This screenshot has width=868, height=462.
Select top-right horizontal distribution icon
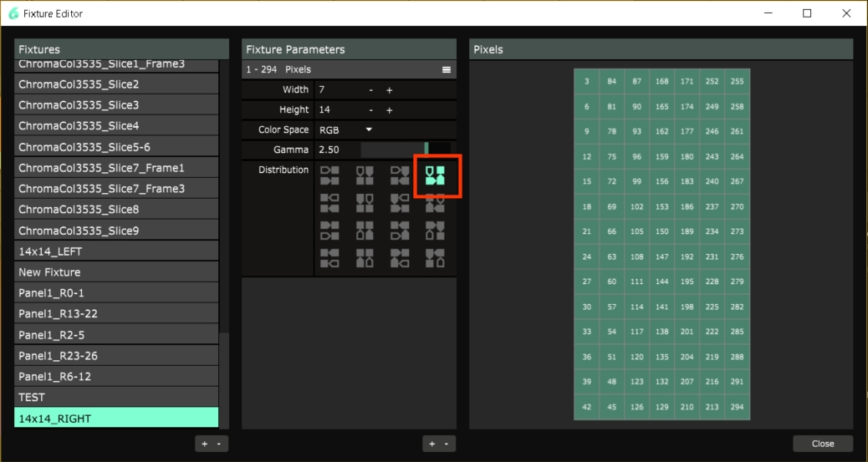pyautogui.click(x=329, y=203)
